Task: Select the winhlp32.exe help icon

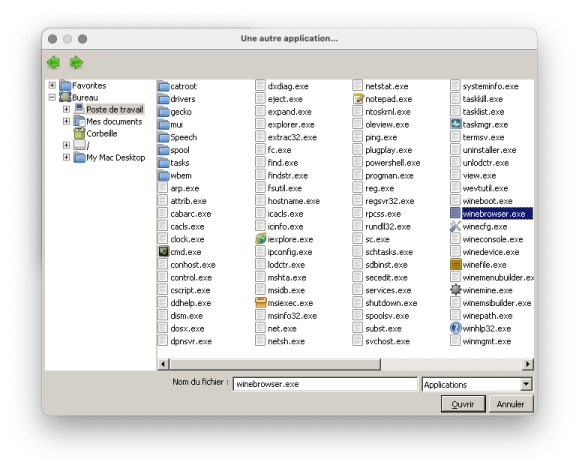Action: coord(456,328)
